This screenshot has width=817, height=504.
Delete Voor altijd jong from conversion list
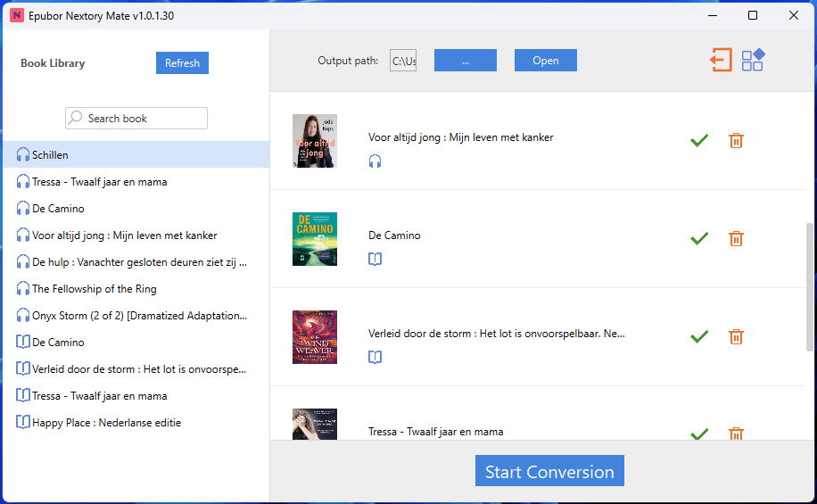coord(736,140)
